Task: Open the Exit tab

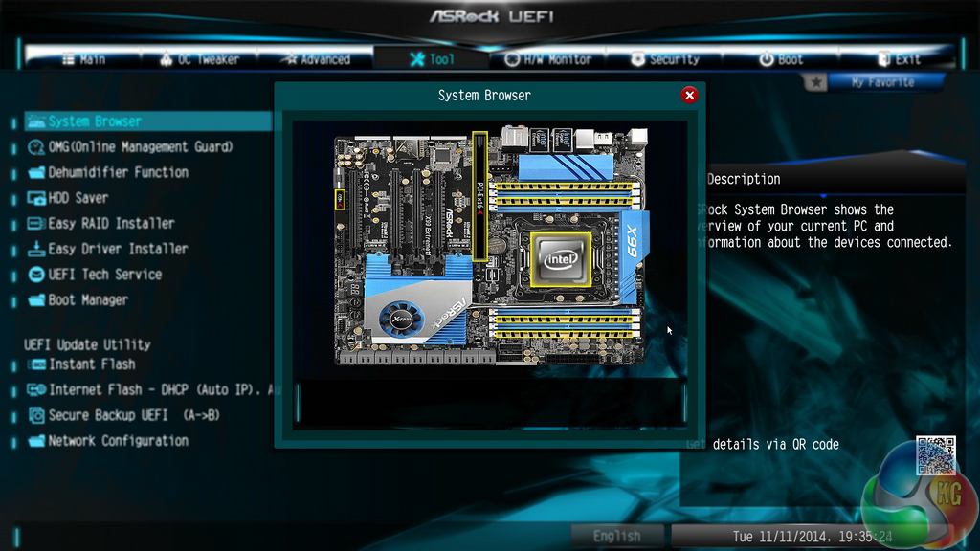Action: coord(898,59)
